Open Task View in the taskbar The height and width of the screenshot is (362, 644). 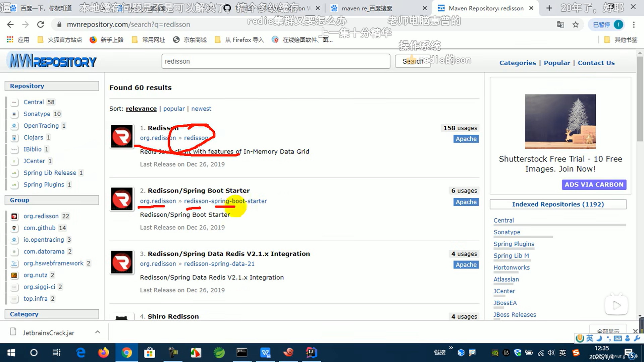pyautogui.click(x=56, y=353)
